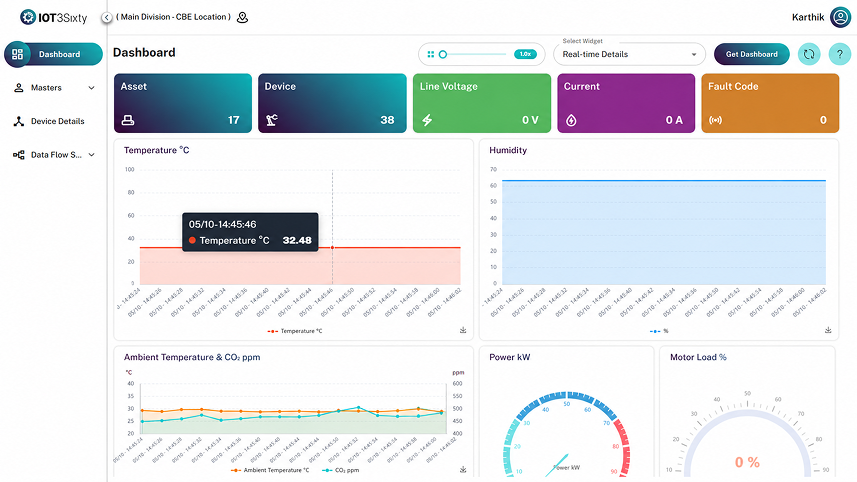This screenshot has height=482, width=857.
Task: Click the zoom slider handle
Action: [443, 54]
